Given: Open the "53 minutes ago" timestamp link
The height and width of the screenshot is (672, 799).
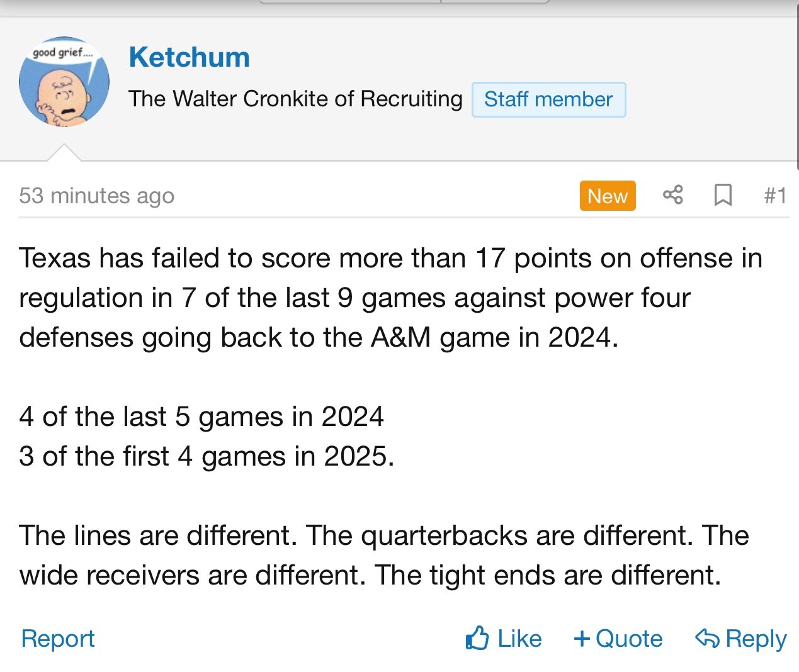Looking at the screenshot, I should pyautogui.click(x=96, y=196).
